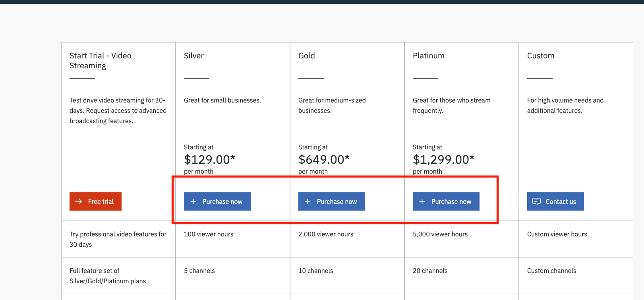Click '100 viewer hours' cell
The image size is (644, 300).
point(233,239)
